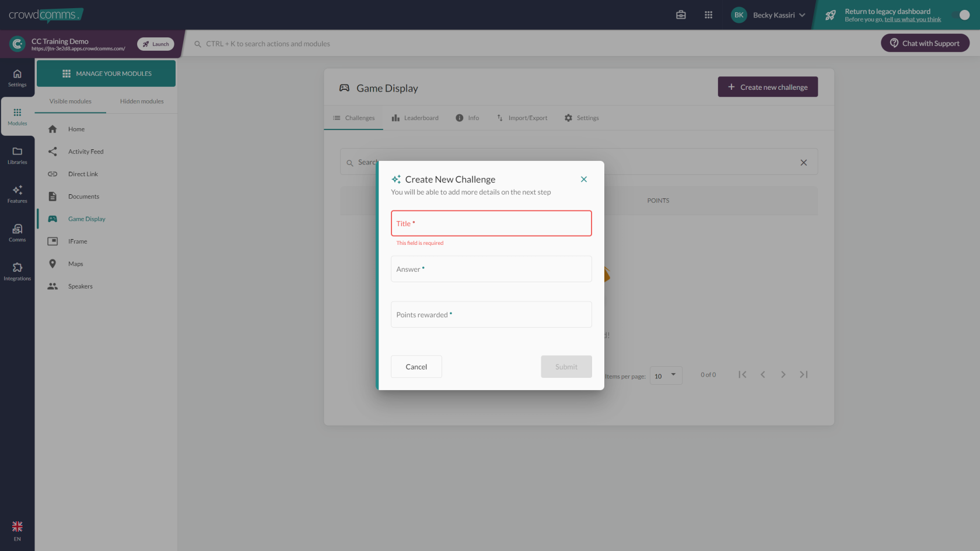This screenshot has width=980, height=551.
Task: Open the items per page dropdown
Action: [x=666, y=375]
